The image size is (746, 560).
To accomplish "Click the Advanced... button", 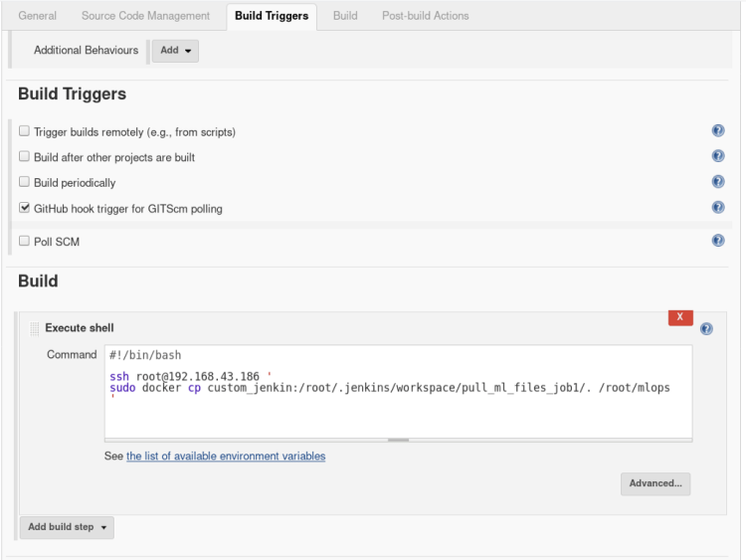I will tap(654, 484).
